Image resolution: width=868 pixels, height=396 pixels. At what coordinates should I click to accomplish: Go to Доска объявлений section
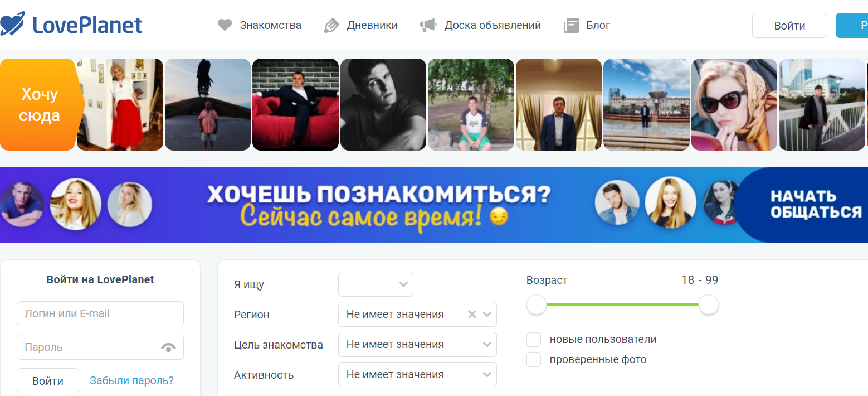[x=492, y=25]
